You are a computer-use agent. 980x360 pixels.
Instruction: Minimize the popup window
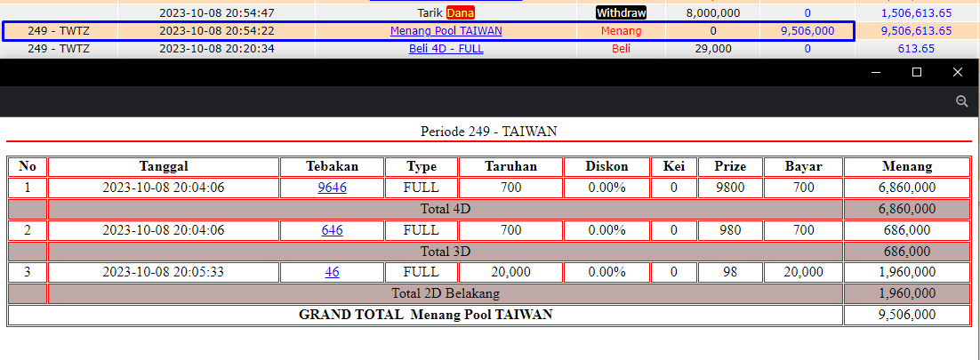point(876,73)
